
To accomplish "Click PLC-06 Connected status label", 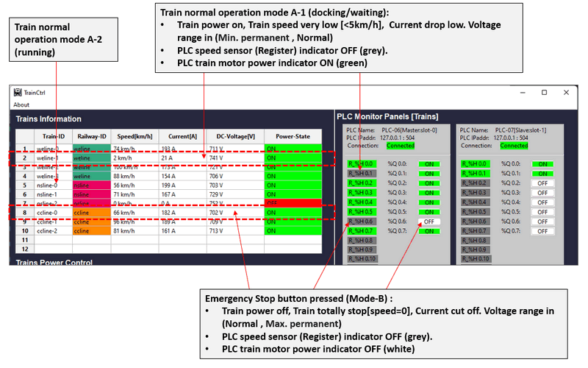I will tap(401, 146).
